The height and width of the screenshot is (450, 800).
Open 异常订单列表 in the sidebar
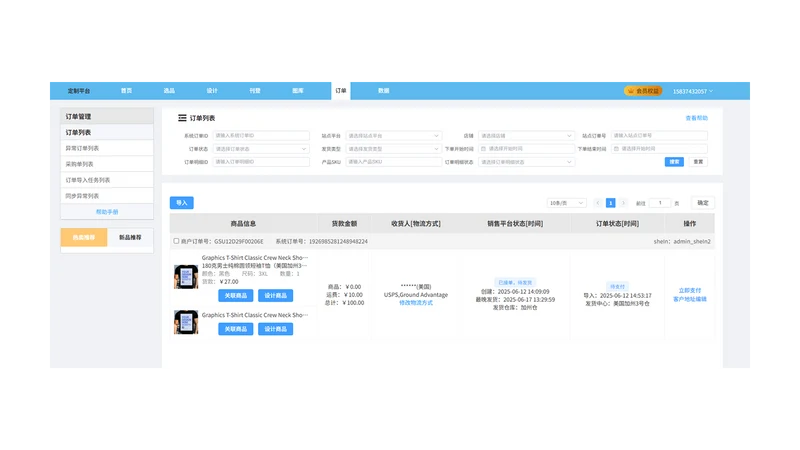107,148
